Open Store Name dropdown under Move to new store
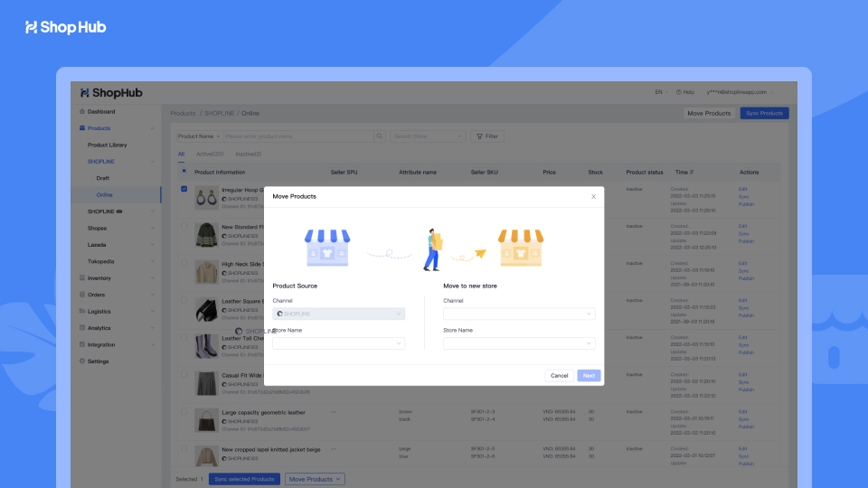Viewport: 868px width, 488px height. tap(519, 343)
